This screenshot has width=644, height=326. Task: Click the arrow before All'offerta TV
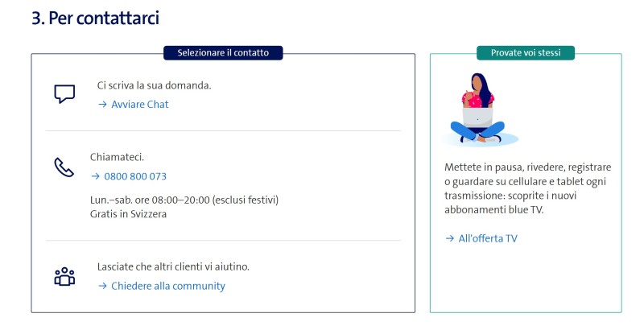click(450, 238)
